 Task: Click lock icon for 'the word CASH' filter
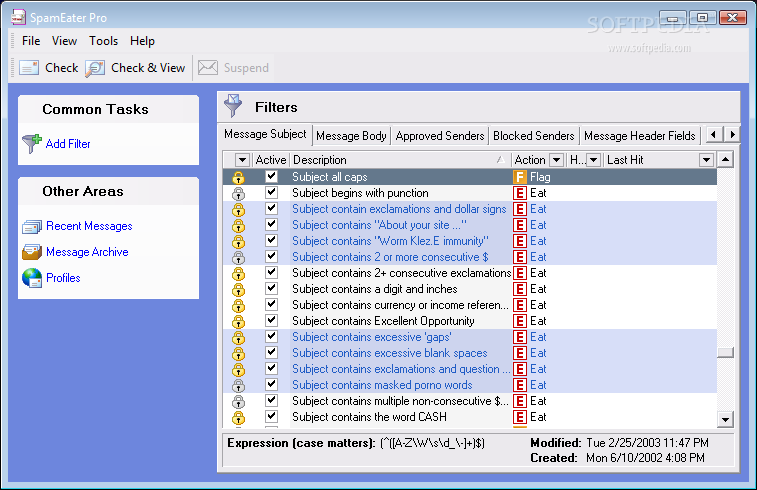click(x=238, y=417)
